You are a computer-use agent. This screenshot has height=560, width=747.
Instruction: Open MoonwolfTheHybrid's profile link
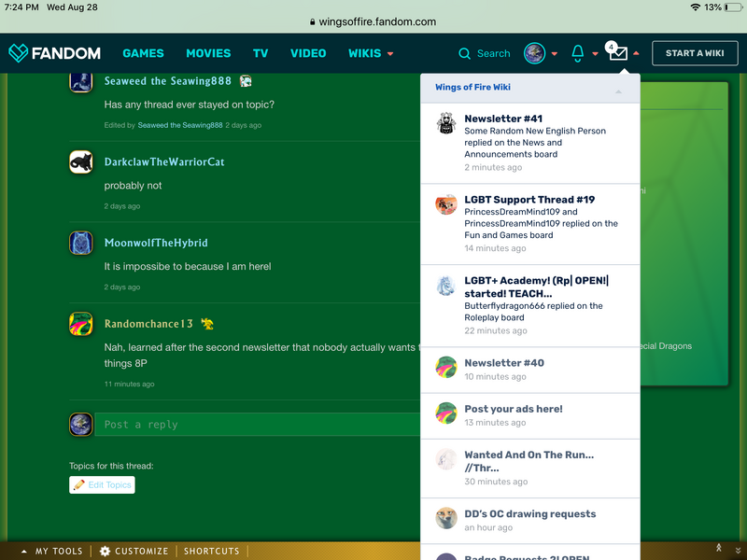click(156, 243)
